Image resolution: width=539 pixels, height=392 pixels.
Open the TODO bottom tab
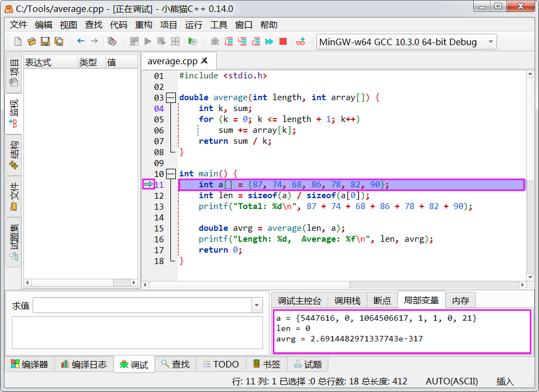click(221, 364)
